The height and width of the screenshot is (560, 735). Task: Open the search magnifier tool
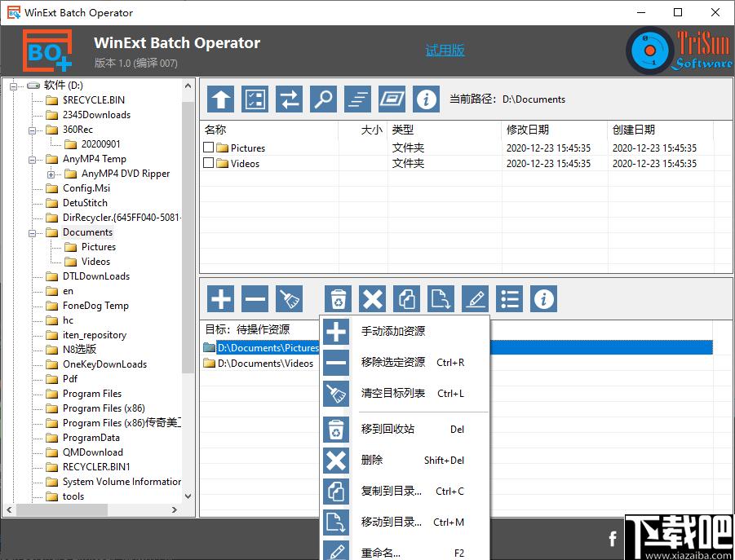[x=323, y=99]
